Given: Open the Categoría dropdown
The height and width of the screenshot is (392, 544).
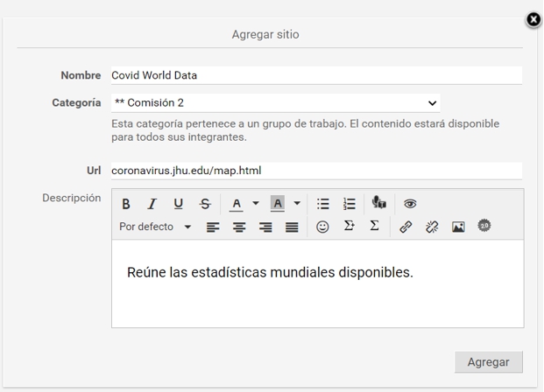Looking at the screenshot, I should pos(275,103).
